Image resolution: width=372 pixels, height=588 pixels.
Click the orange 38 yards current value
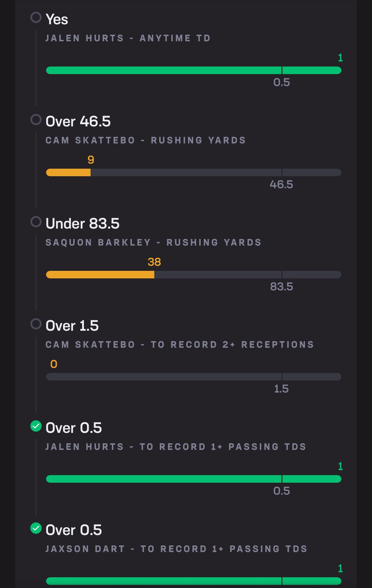coord(154,262)
